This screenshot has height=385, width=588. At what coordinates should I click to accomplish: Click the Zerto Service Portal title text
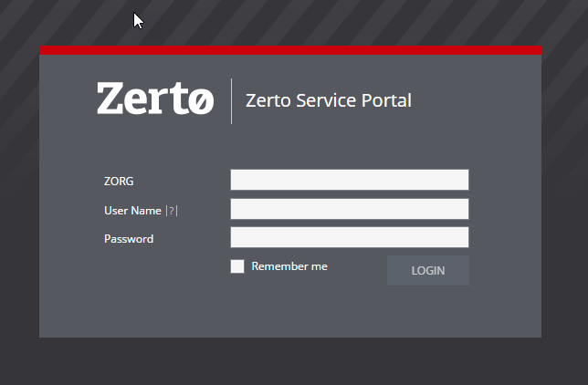tap(329, 100)
